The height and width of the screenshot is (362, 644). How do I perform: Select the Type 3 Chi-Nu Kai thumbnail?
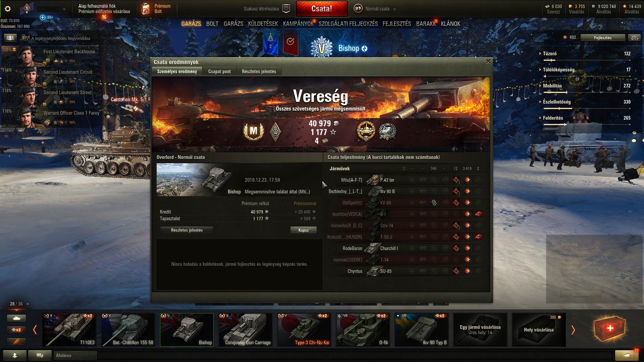click(x=304, y=329)
